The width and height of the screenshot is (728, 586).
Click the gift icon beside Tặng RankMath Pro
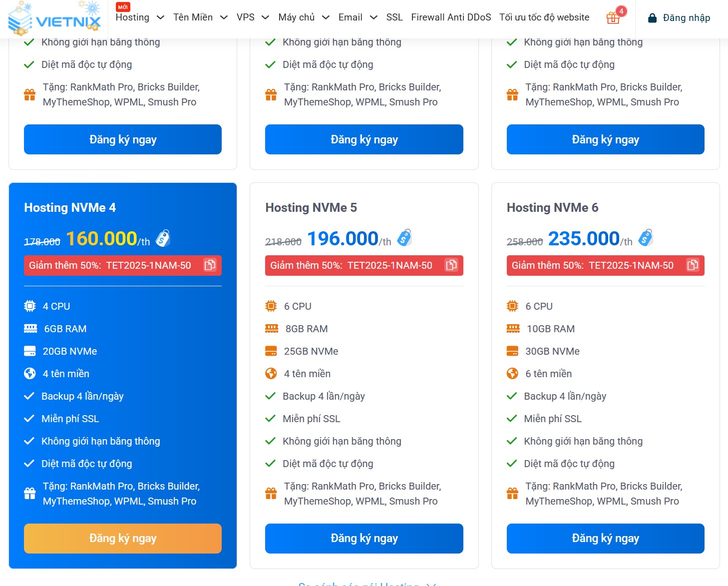29,493
